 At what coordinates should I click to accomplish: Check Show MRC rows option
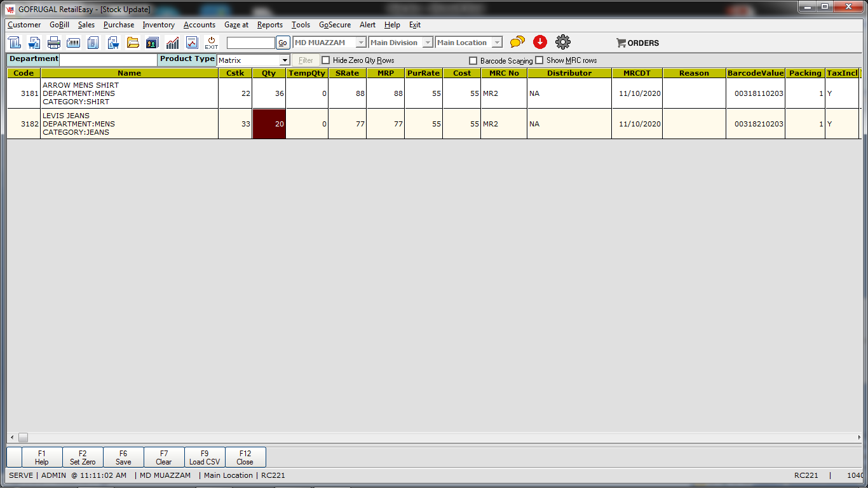click(x=539, y=60)
